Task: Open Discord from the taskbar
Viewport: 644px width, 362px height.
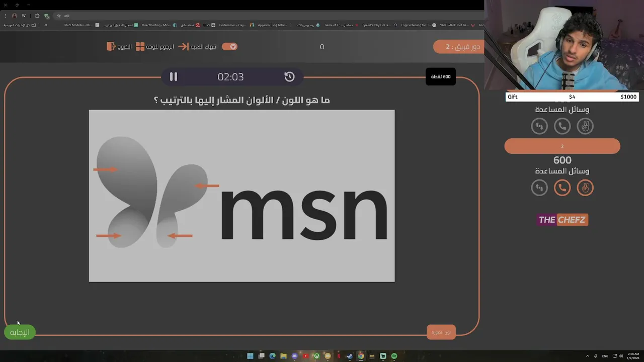Action: [x=294, y=356]
